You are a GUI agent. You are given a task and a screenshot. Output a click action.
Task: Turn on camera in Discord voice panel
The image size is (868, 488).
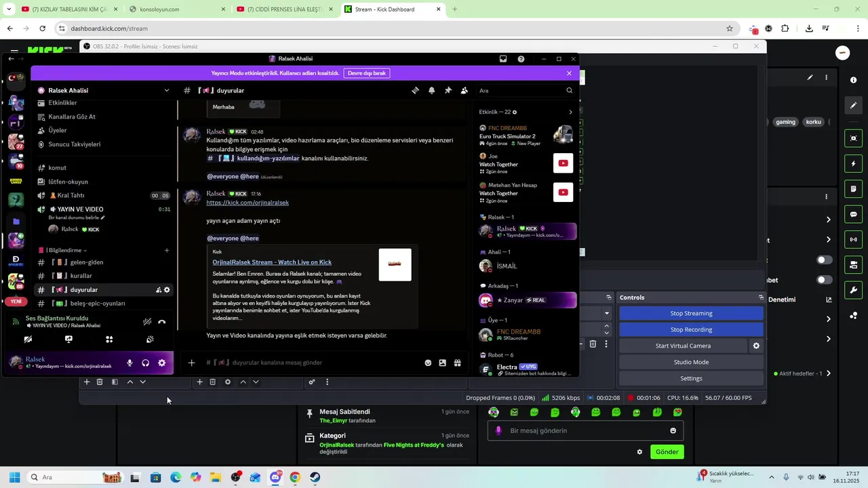pos(28,339)
